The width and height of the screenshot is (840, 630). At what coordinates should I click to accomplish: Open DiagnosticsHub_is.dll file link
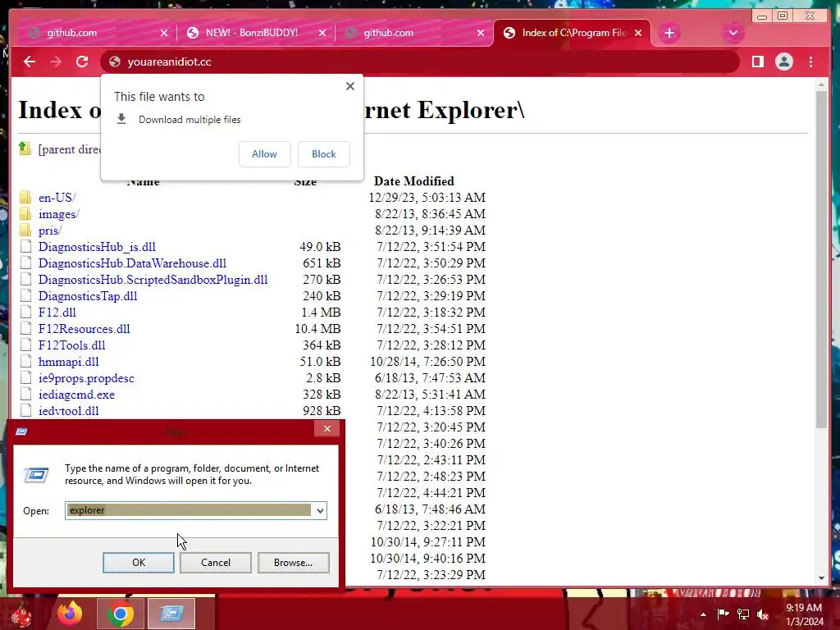coord(97,247)
